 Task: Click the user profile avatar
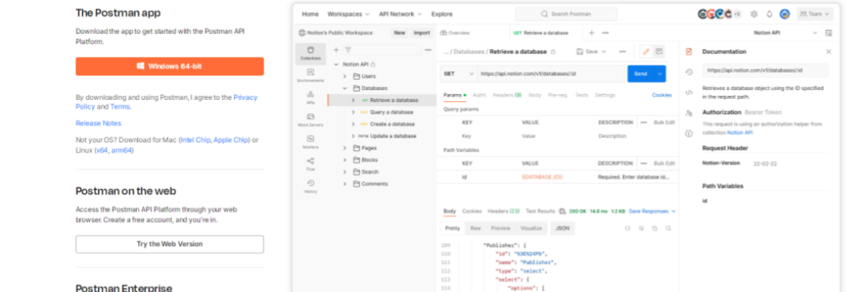784,14
